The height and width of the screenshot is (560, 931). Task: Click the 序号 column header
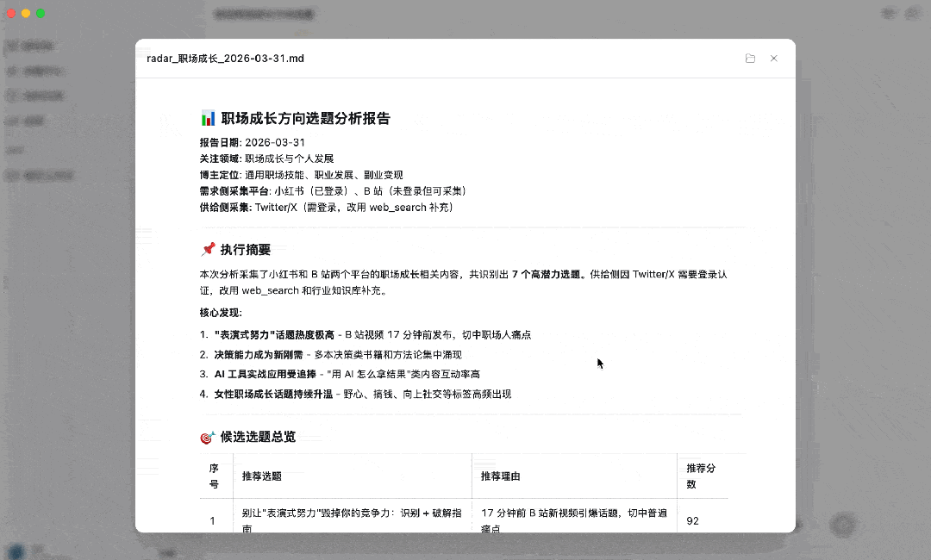click(216, 476)
